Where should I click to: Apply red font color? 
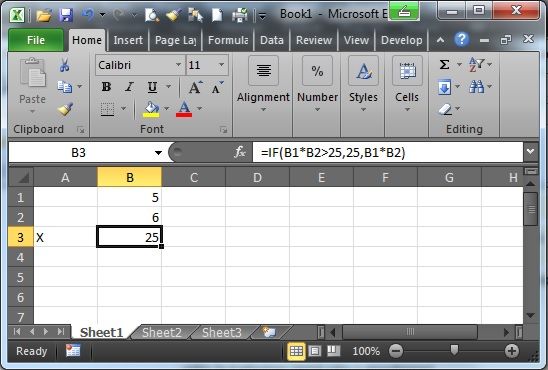[184, 109]
